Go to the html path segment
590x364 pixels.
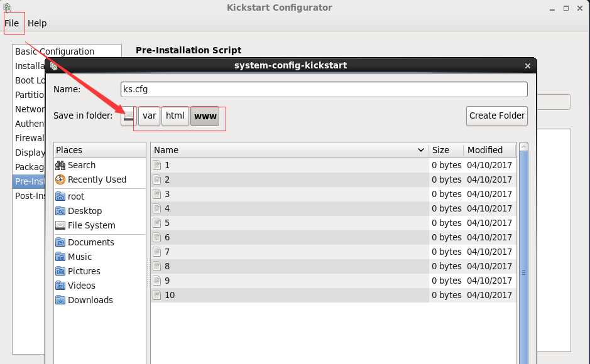coord(175,116)
